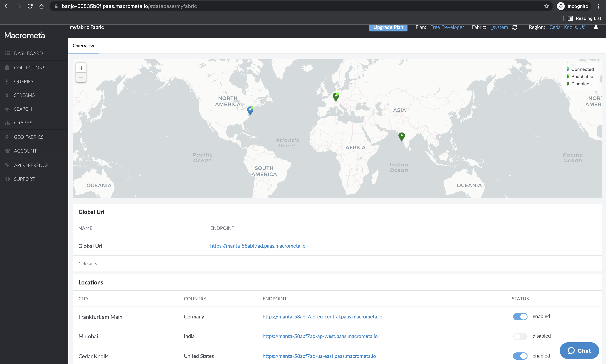The width and height of the screenshot is (606, 364).
Task: Click the ENDPOINT header in Locations table
Action: [275, 299]
